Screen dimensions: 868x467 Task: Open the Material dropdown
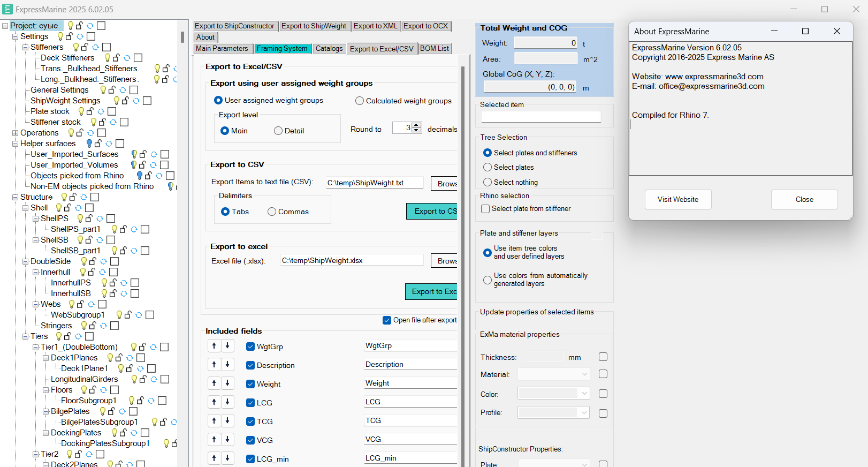[584, 374]
